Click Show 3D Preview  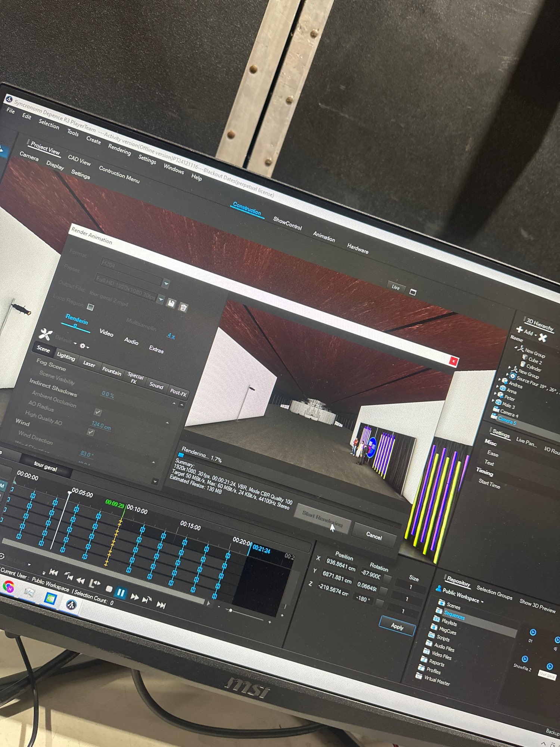coord(538,606)
